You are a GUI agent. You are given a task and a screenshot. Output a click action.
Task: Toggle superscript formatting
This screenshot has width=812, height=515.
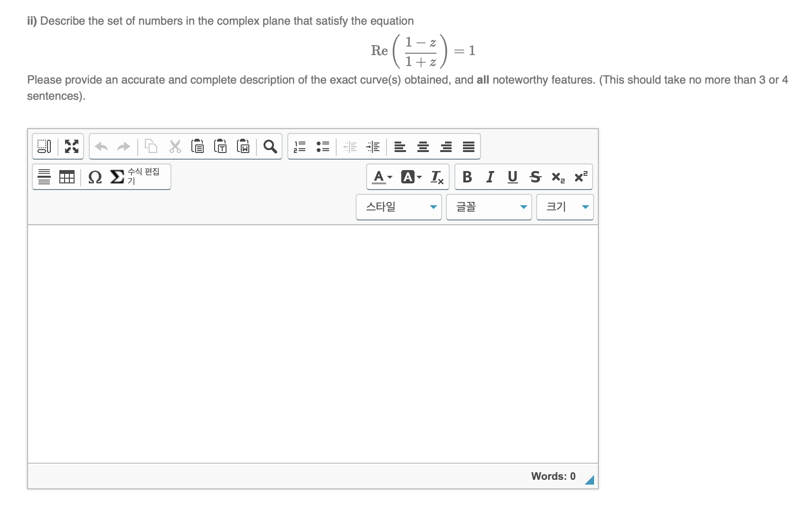(x=580, y=177)
